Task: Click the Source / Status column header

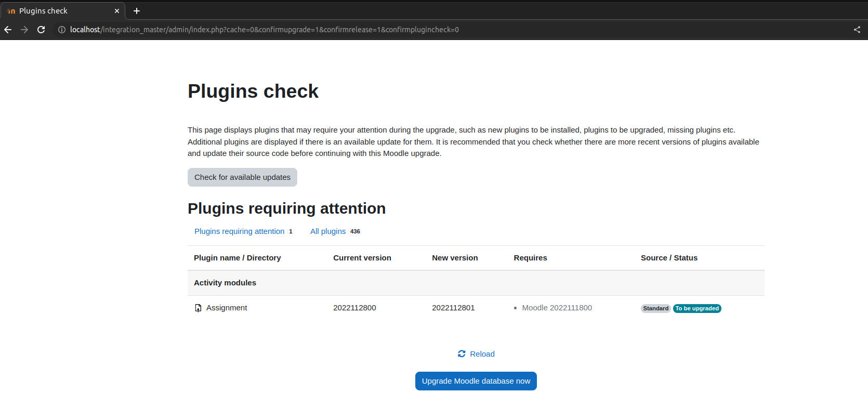Action: 669,258
